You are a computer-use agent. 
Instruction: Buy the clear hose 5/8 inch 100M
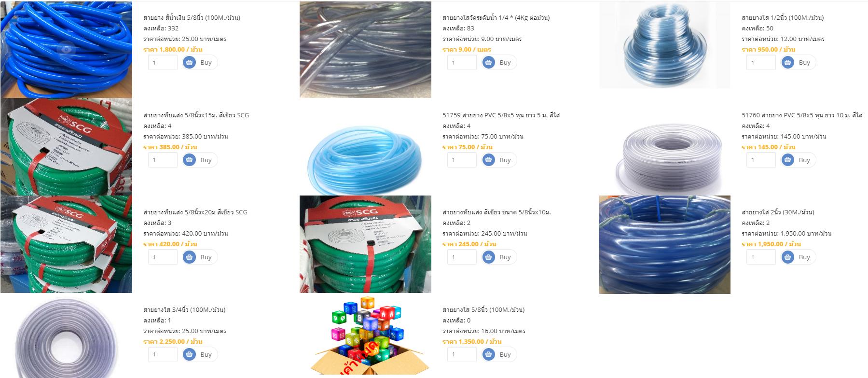point(499,354)
